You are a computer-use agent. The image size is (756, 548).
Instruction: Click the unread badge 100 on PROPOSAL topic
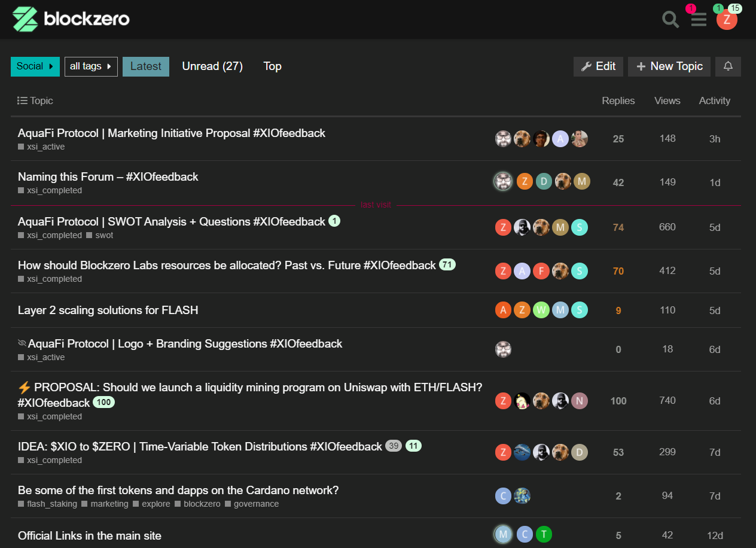pos(104,402)
